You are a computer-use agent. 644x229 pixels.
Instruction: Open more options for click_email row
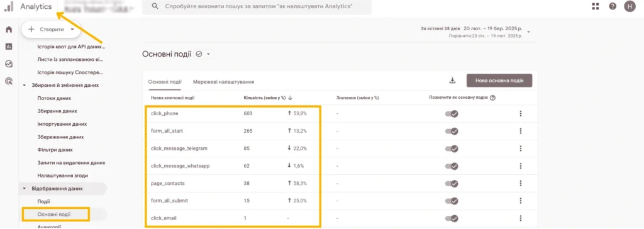520,218
